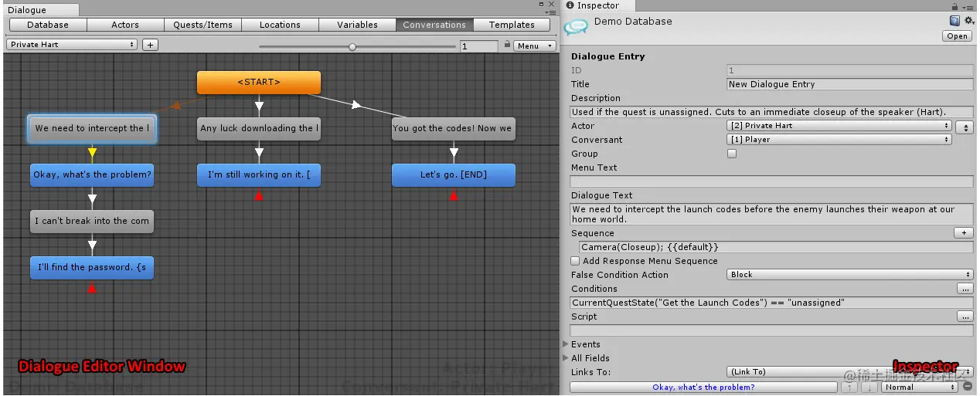Screen dimensions: 980x396
Task: Click the empty Menu Text field
Action: 771,181
